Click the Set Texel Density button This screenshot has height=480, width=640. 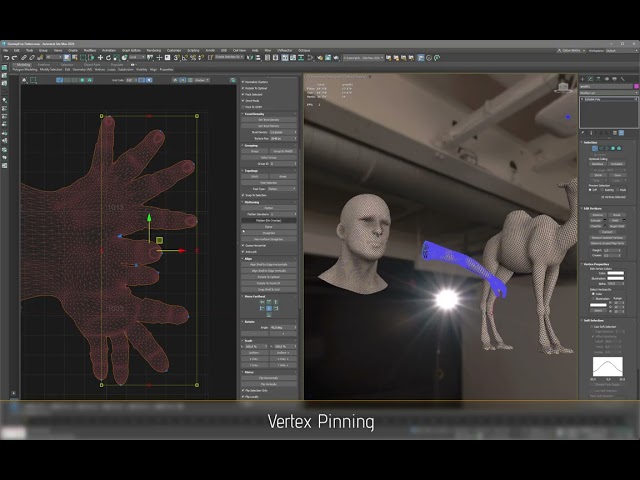(x=269, y=120)
